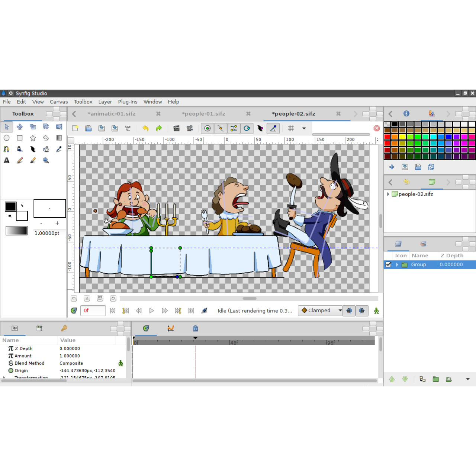Activate the Spline tool
Screen dimensions: 476x476
[6, 149]
